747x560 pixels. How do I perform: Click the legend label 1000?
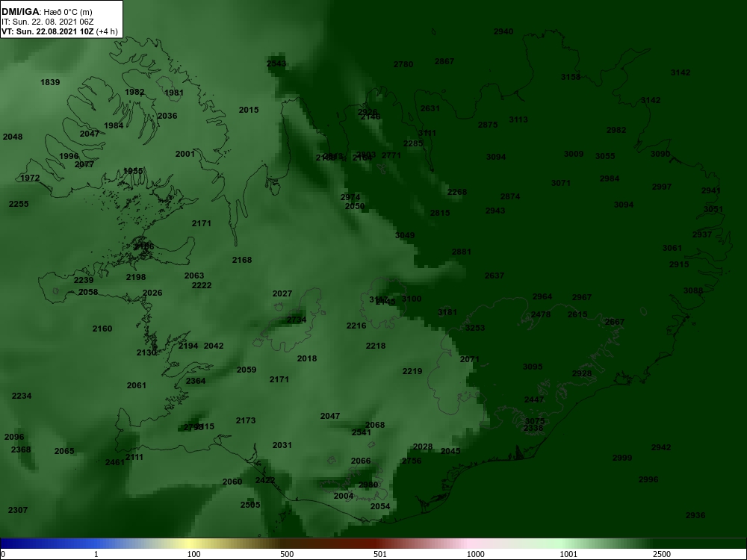(475, 554)
